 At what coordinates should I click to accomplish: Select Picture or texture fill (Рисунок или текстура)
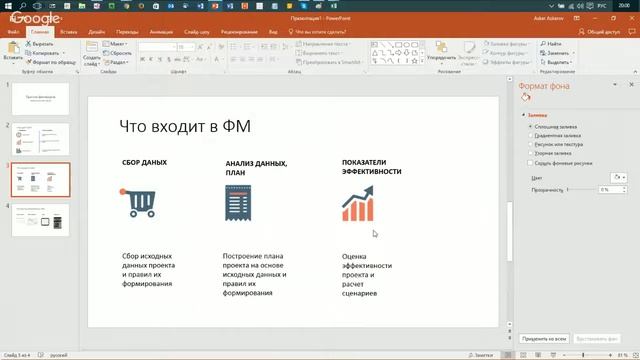[x=556, y=144]
